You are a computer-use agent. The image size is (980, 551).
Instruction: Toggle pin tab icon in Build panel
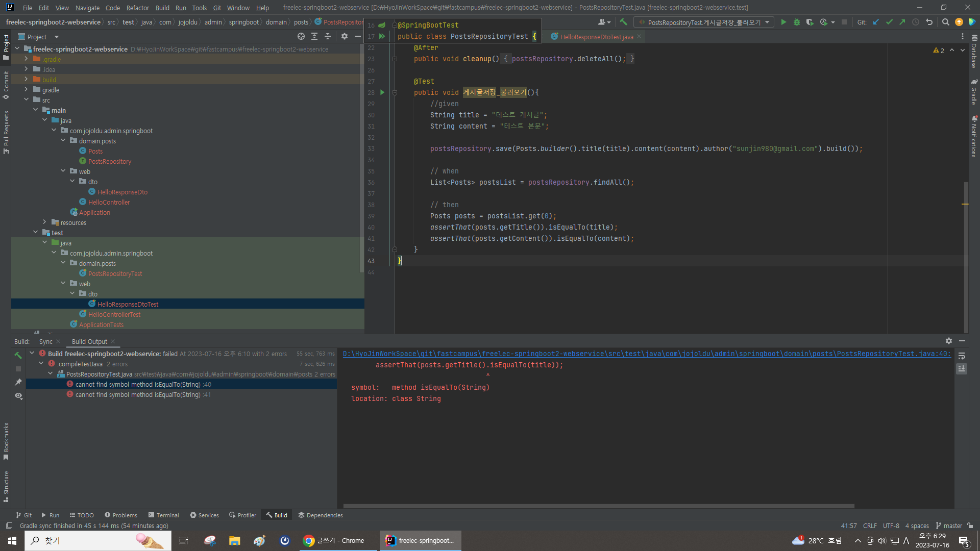(x=18, y=382)
